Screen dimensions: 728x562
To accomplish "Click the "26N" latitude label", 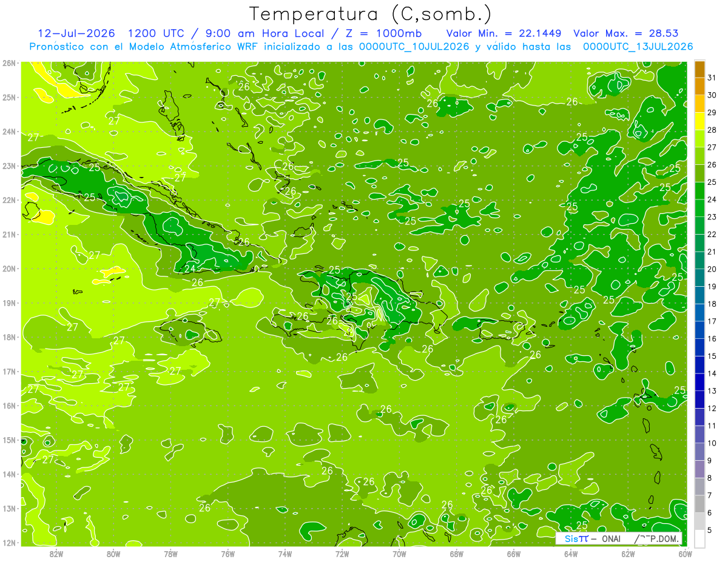I will pos(8,63).
